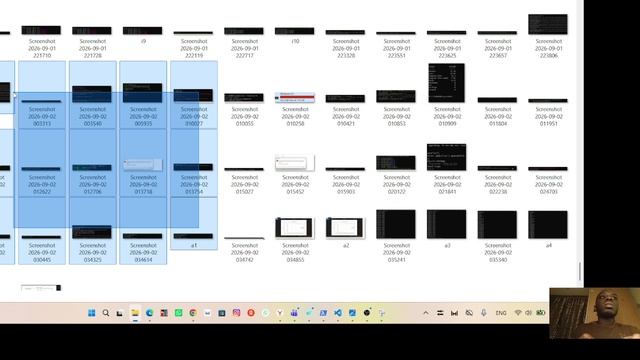The image size is (640, 360).
Task: Select Screenshot 2026-09-02 020122
Action: (396, 175)
